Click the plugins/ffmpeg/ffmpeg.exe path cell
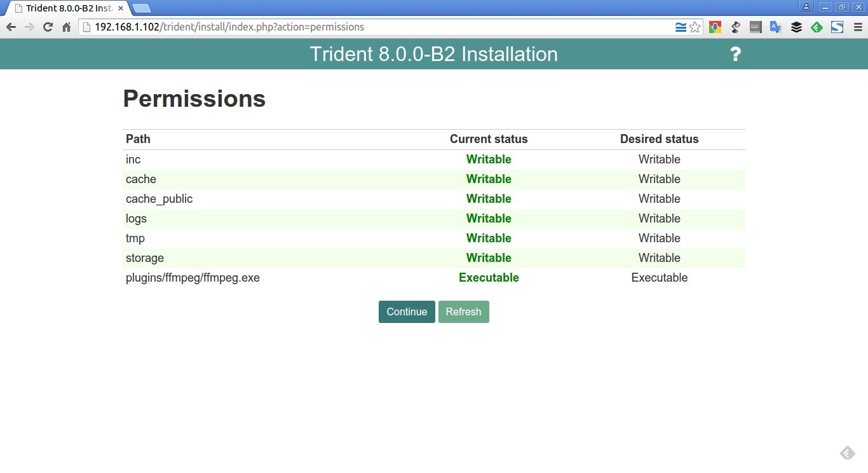This screenshot has width=868, height=473. coord(193,277)
